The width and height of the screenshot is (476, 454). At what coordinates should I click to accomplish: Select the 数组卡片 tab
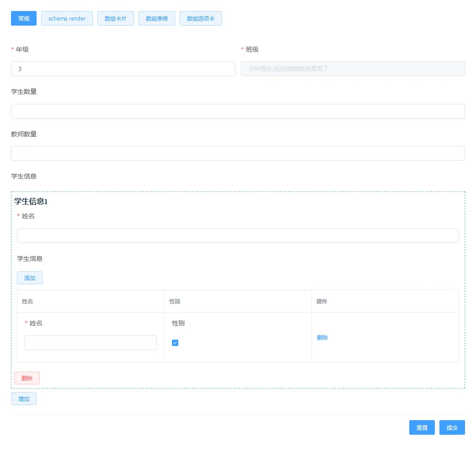(115, 18)
